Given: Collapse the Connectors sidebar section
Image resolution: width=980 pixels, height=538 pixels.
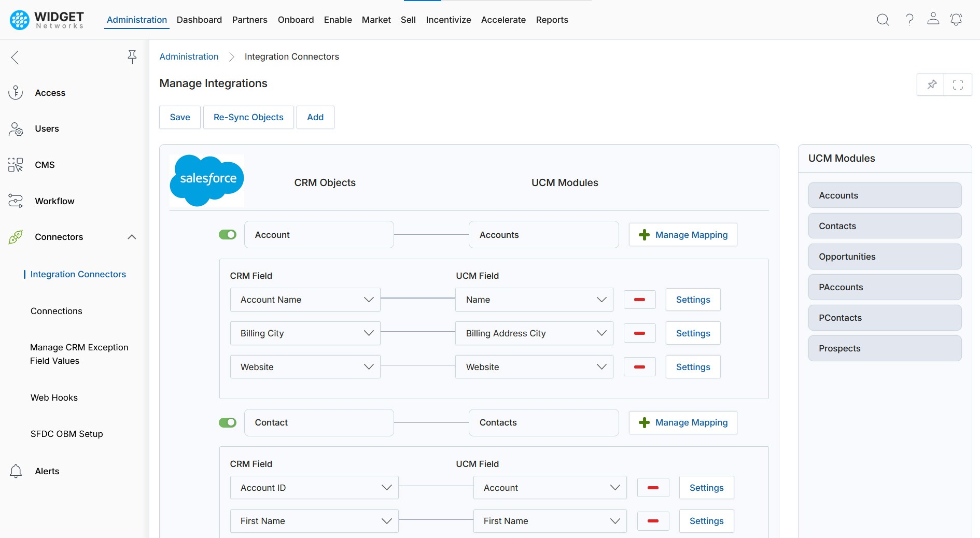Looking at the screenshot, I should click(x=132, y=237).
